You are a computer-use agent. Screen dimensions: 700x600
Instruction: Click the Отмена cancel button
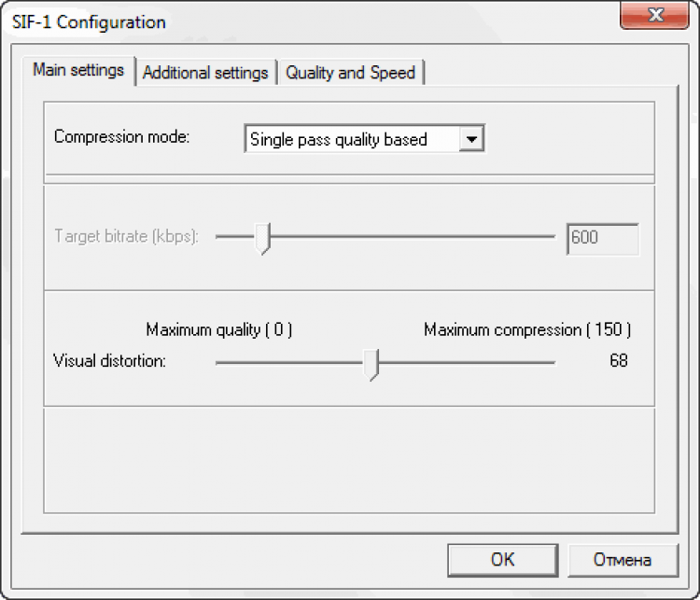point(622,560)
